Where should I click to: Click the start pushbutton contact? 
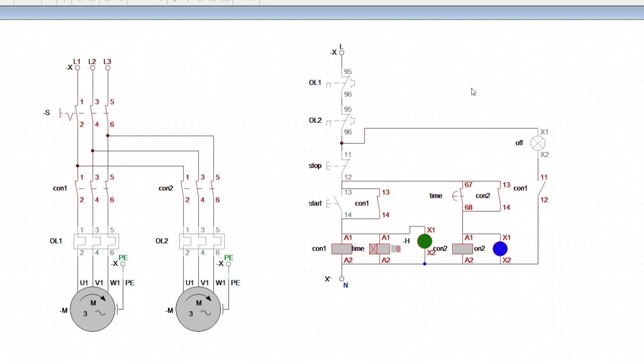pyautogui.click(x=336, y=204)
